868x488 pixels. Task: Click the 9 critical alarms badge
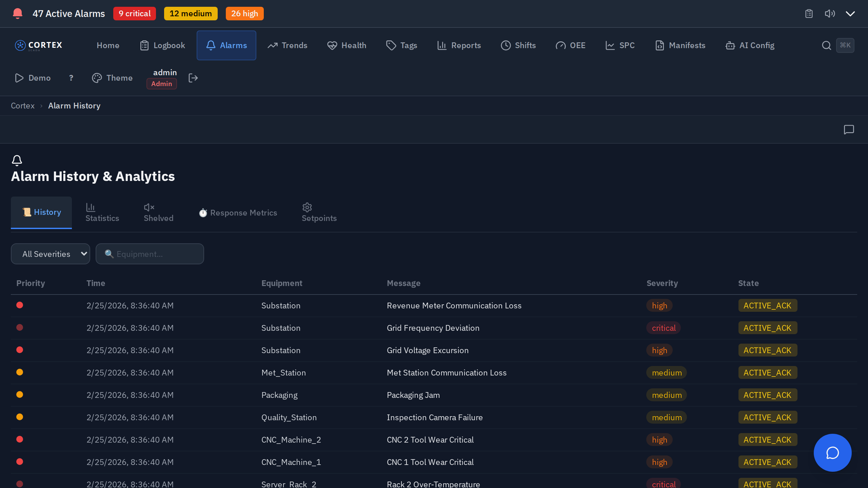click(134, 14)
